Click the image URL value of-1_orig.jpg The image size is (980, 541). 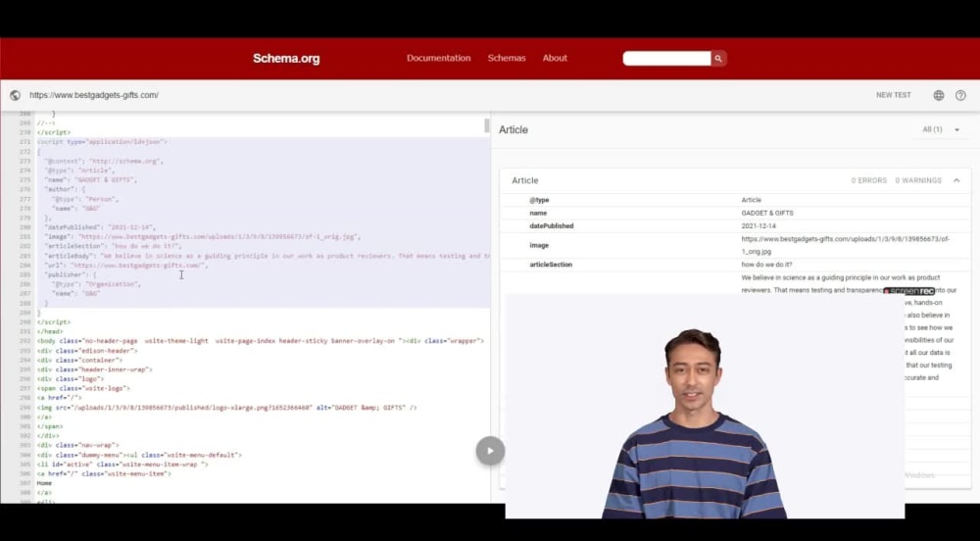point(845,245)
